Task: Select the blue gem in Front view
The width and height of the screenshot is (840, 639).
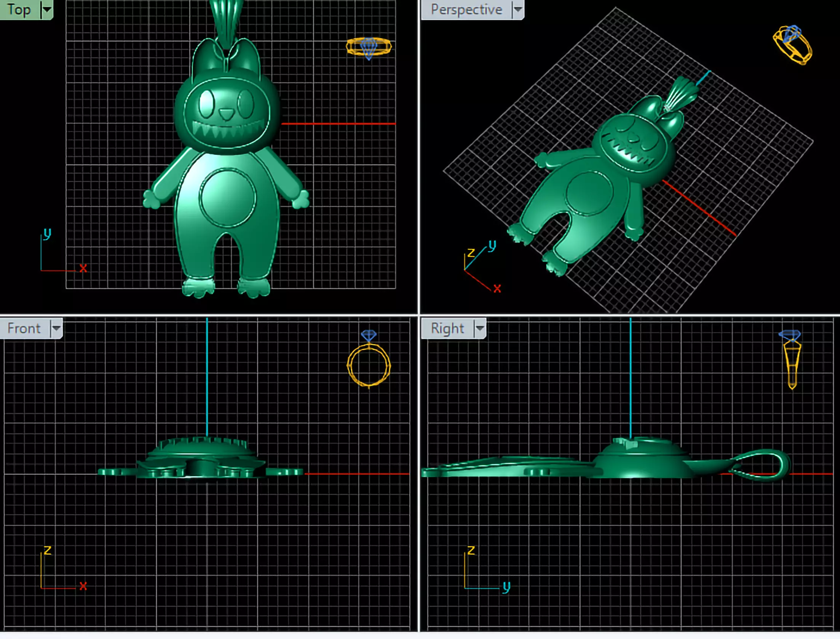Action: [x=369, y=335]
